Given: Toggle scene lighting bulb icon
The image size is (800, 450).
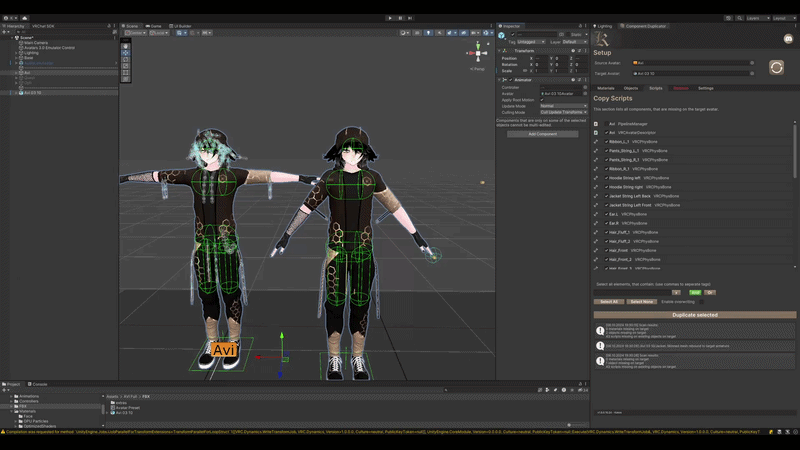Looking at the screenshot, I should click(428, 33).
